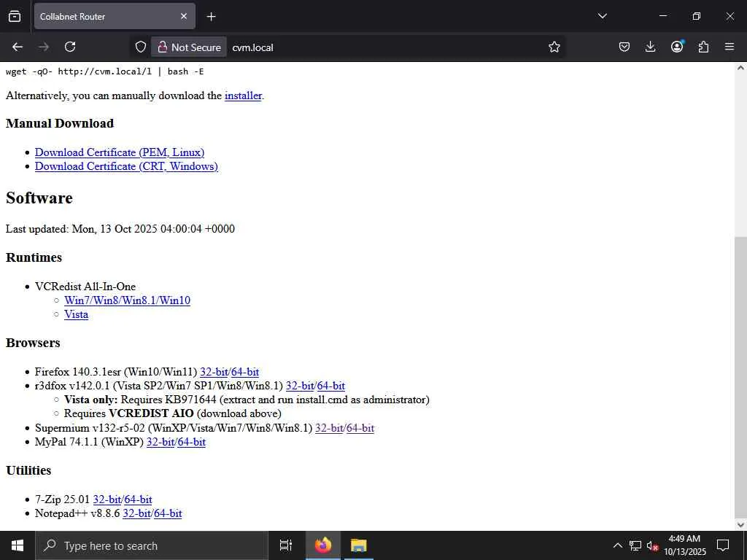Download Firefox 140.3.1esr 64-bit
The height and width of the screenshot is (560, 747).
pos(245,372)
